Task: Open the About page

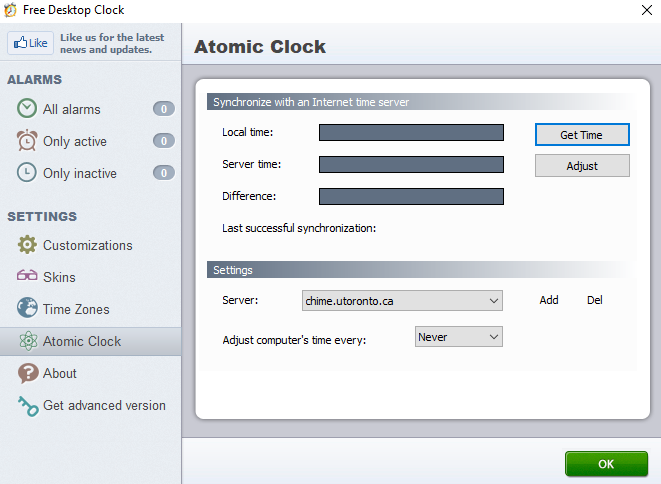Action: click(60, 373)
